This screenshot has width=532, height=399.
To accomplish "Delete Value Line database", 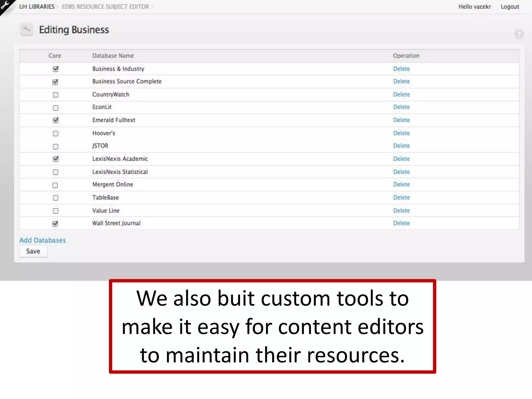I will [x=401, y=210].
